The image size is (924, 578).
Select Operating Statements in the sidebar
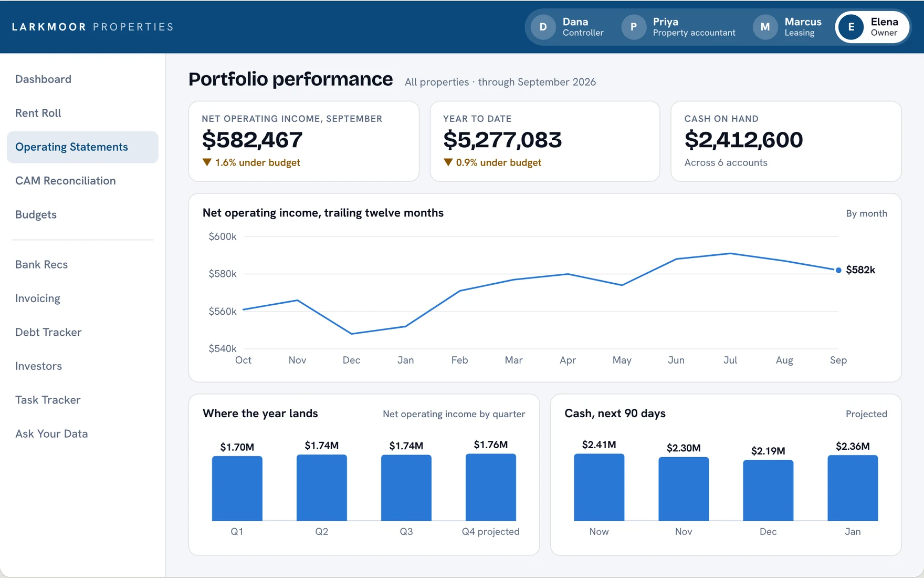click(x=82, y=147)
